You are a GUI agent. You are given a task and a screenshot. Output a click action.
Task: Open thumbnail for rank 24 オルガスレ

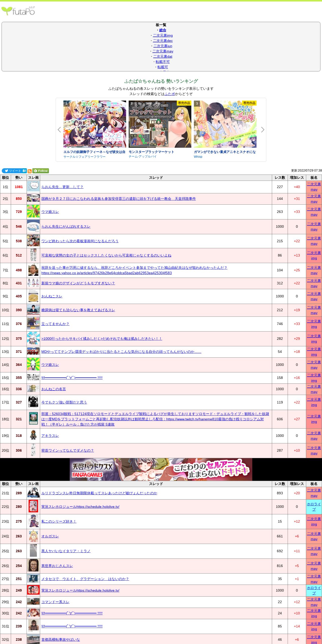[x=33, y=536]
